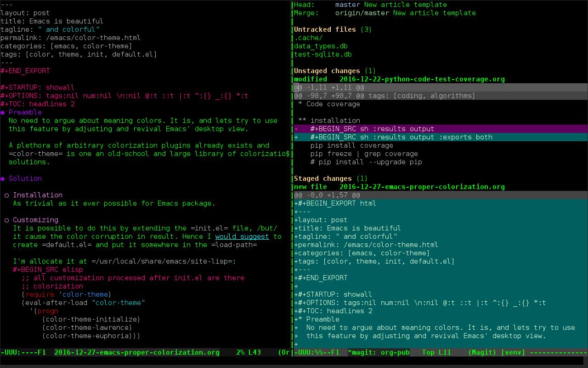Click the Head: master branch line

pos(370,5)
